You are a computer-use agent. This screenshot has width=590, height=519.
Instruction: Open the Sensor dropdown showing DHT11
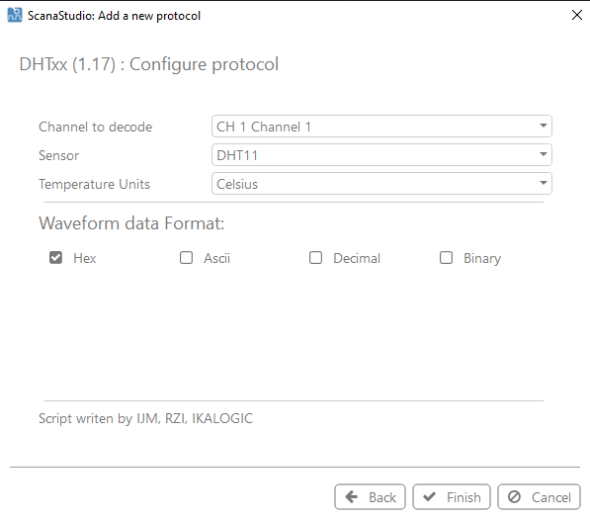(x=382, y=155)
